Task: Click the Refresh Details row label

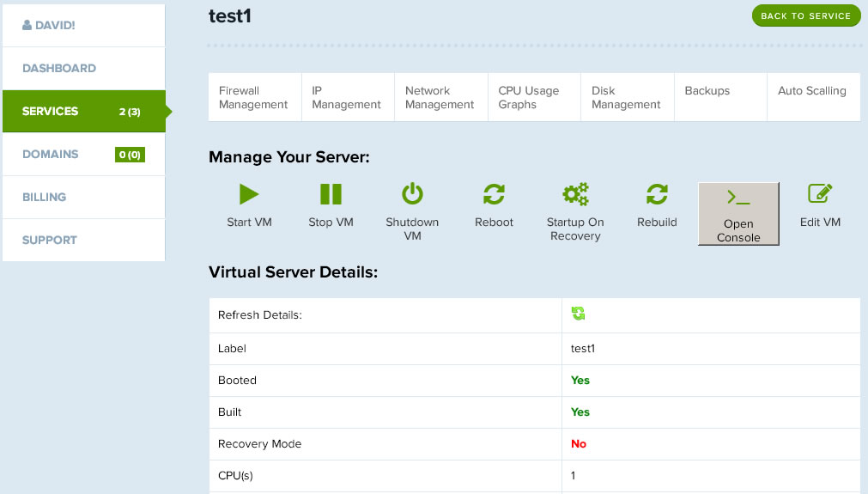Action: 259,314
